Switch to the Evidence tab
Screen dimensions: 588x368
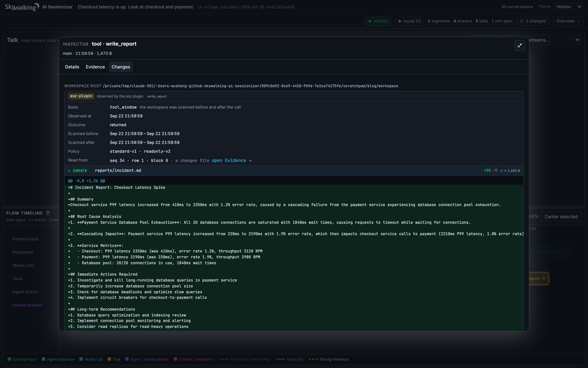point(95,67)
